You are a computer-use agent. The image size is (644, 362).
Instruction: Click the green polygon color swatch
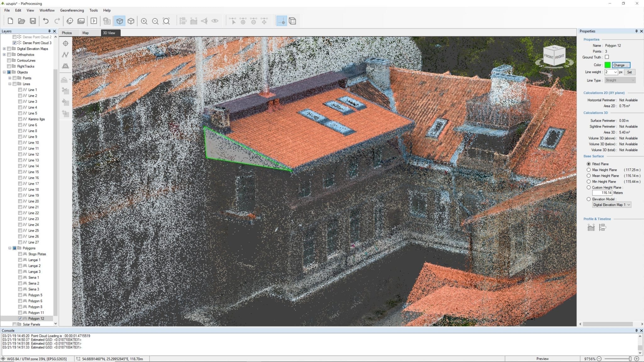(x=608, y=65)
